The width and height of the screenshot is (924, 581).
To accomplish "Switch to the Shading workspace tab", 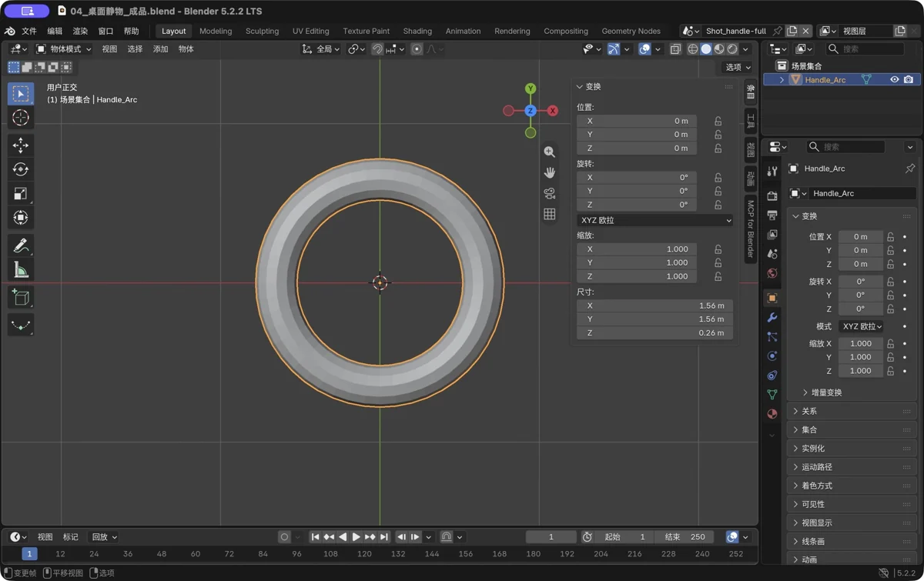I will click(417, 31).
